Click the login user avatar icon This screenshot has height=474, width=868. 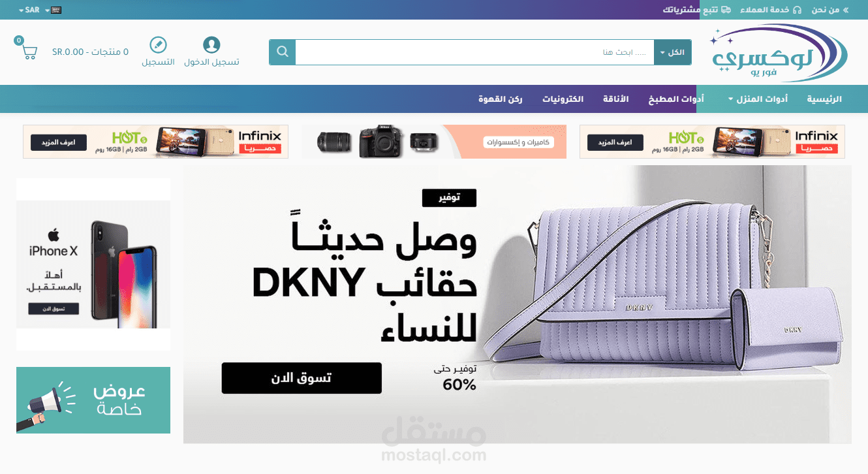211,44
